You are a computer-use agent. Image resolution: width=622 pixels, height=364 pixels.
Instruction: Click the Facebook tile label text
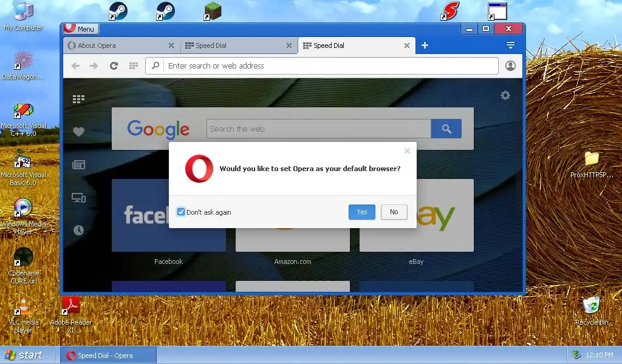tap(169, 261)
